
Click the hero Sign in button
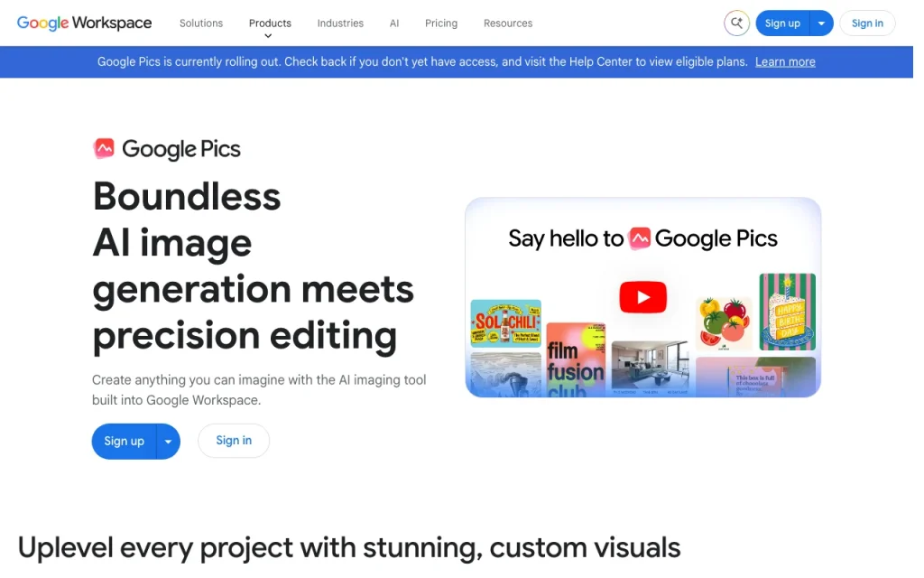(x=234, y=441)
